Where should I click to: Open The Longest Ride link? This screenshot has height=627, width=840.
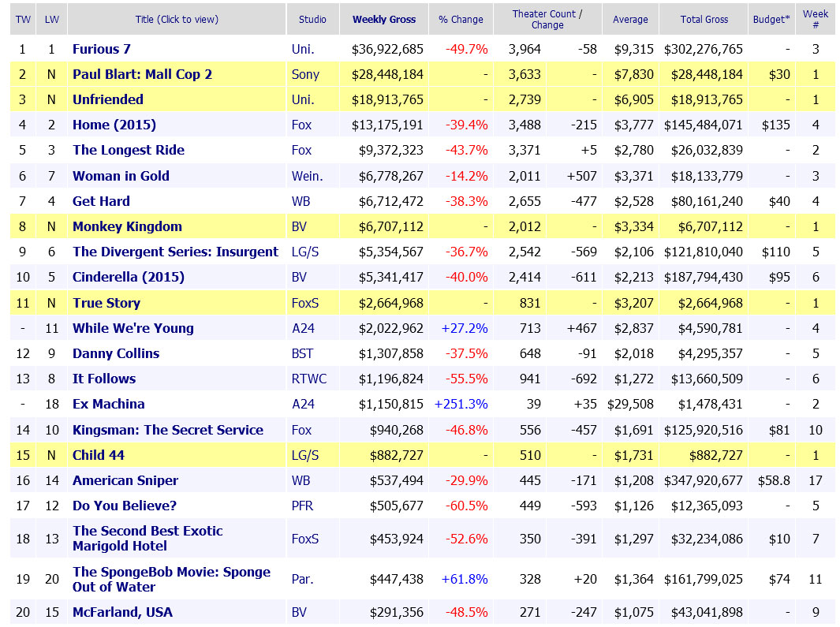(129, 150)
